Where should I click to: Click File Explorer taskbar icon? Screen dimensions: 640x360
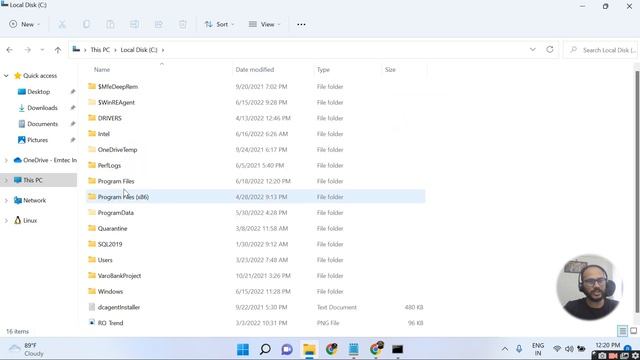click(309, 349)
